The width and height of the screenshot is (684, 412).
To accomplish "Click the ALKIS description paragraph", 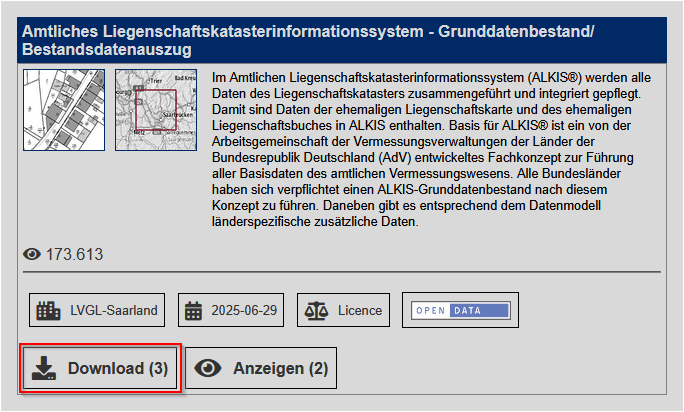I will coord(430,148).
